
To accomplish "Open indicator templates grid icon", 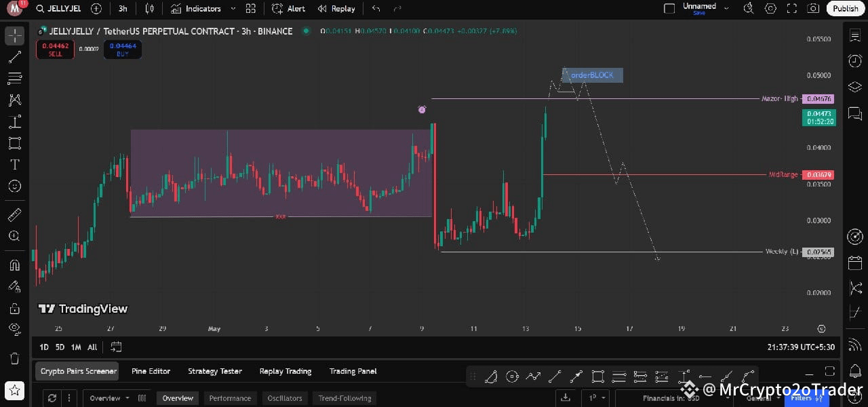I will point(251,9).
